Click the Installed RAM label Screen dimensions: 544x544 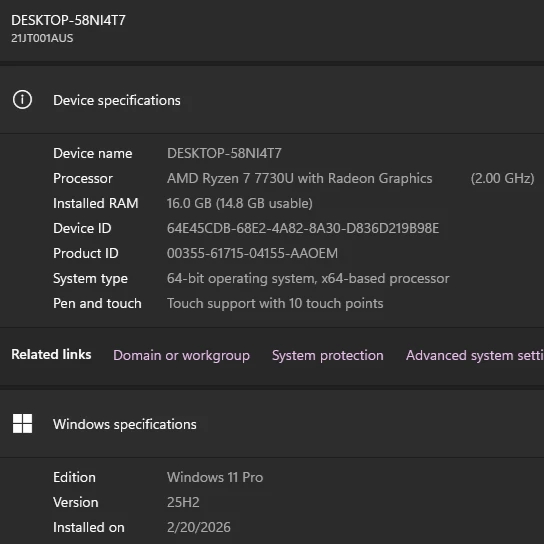[96, 203]
